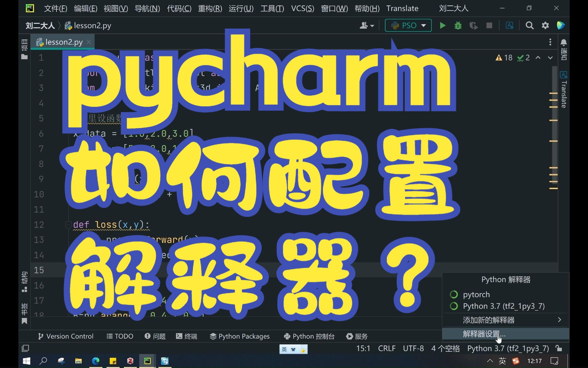The width and height of the screenshot is (588, 368).
Task: Open File Explorer from the taskbar
Action: coord(78,361)
